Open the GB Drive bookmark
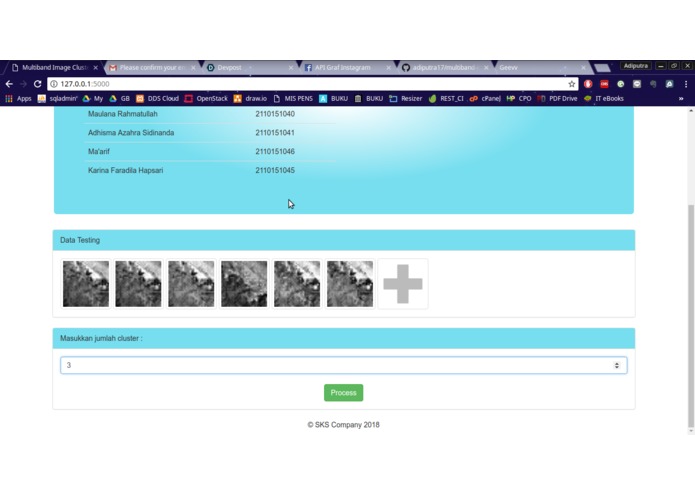The width and height of the screenshot is (695, 494). (119, 98)
